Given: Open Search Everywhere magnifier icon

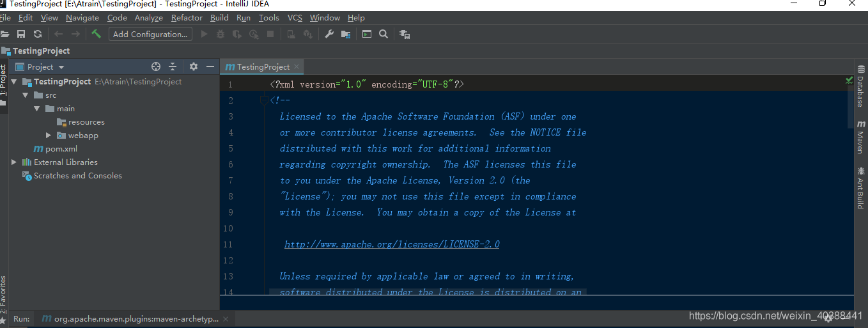Looking at the screenshot, I should click(384, 34).
